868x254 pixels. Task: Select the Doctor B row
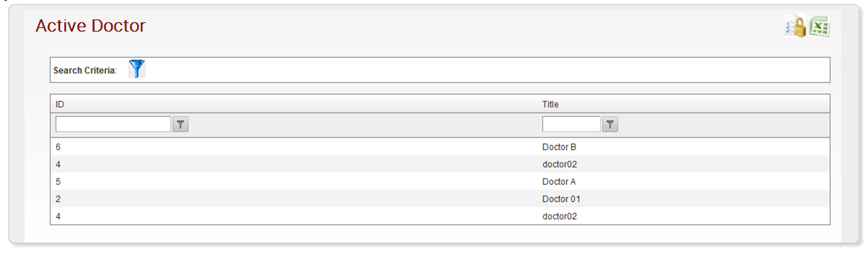tap(440, 147)
